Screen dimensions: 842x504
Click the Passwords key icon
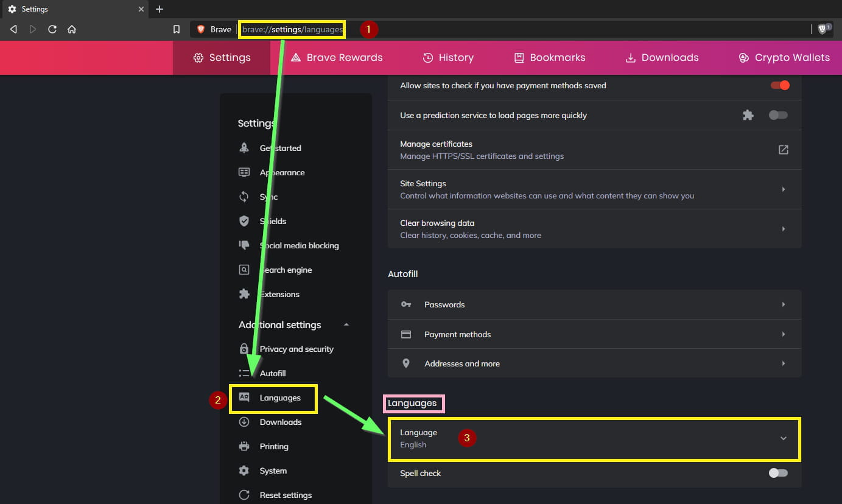[406, 304]
